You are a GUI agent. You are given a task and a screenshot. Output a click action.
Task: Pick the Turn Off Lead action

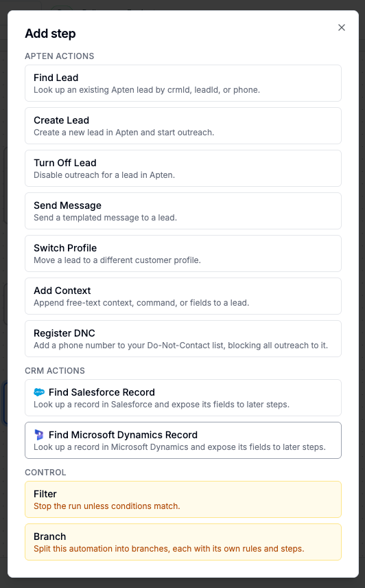(x=183, y=168)
